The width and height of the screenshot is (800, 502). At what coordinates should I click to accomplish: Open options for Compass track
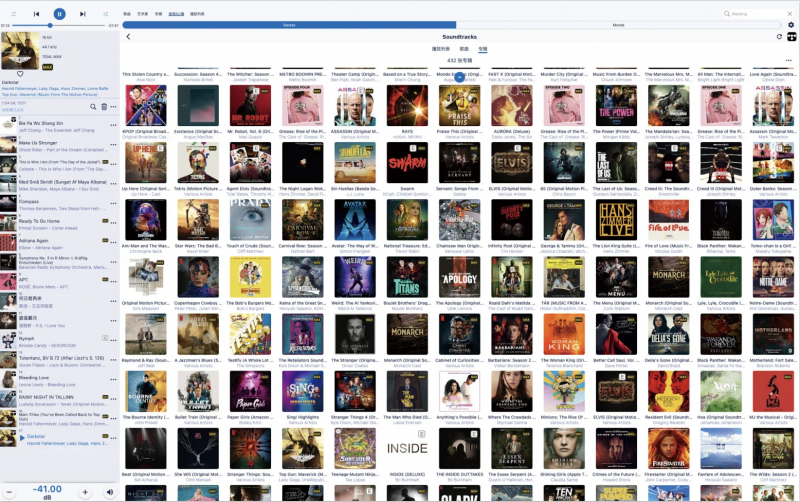pyautogui.click(x=113, y=203)
